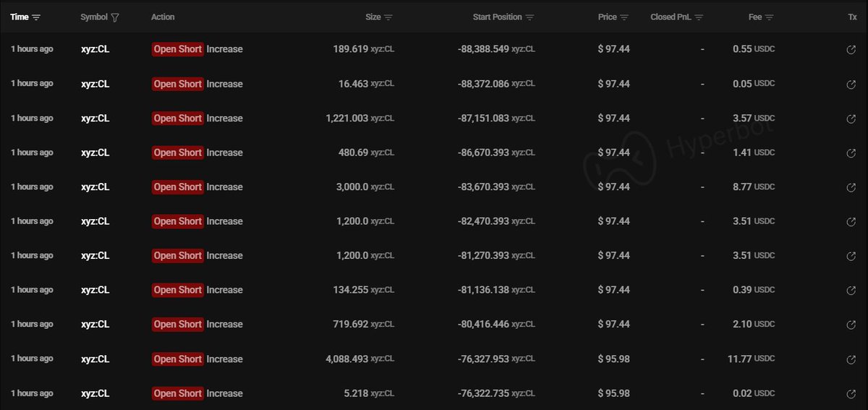This screenshot has height=410, width=868.
Task: Click Open Short badge for 480.69 row
Action: pos(177,153)
